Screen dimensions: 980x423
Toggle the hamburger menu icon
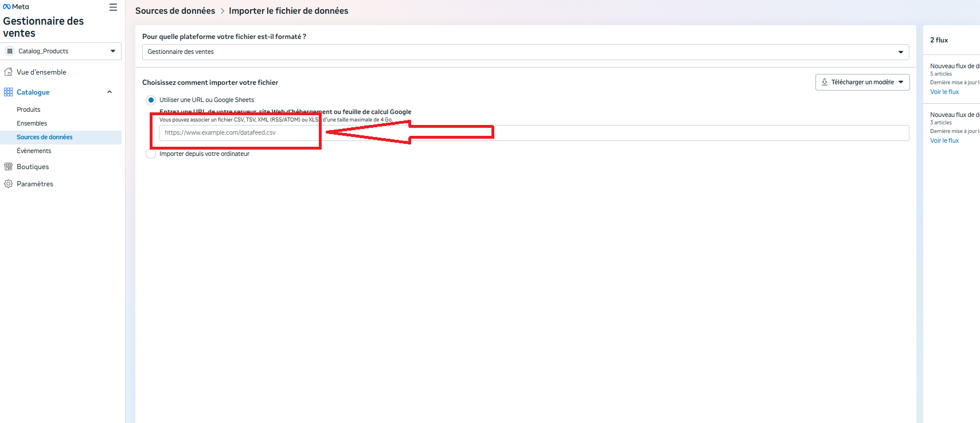[113, 7]
